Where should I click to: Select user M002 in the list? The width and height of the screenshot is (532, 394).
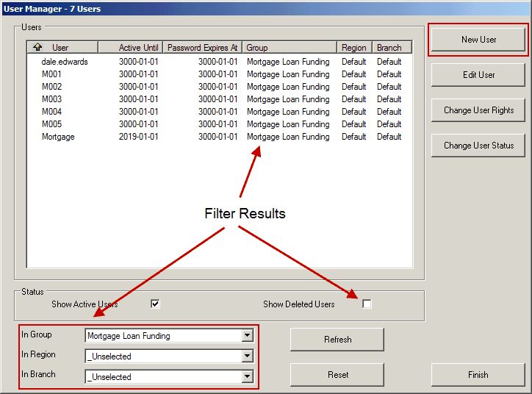[51, 87]
